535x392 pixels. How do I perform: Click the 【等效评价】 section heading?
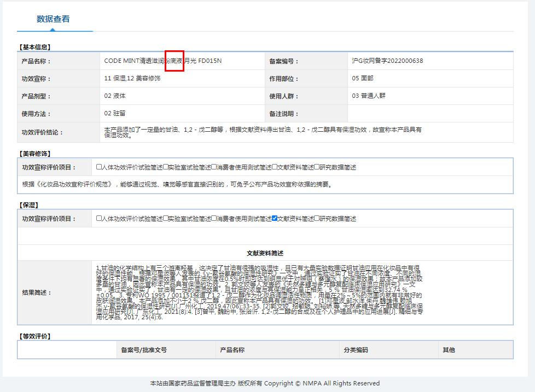(x=35, y=336)
